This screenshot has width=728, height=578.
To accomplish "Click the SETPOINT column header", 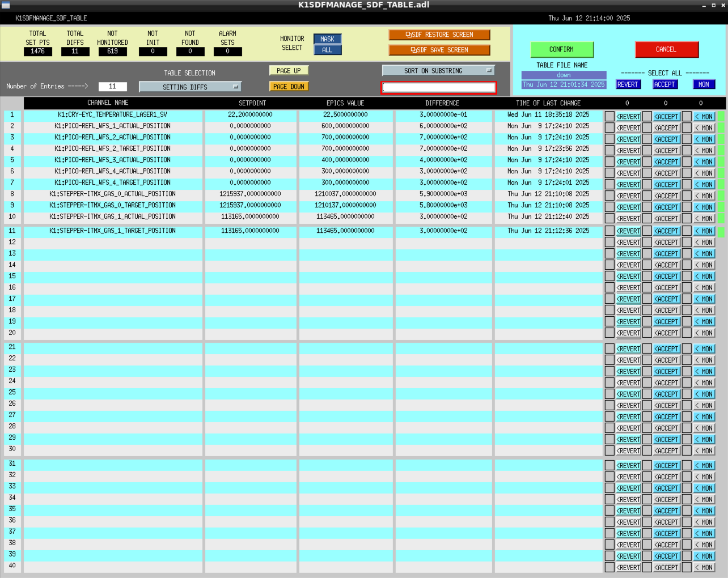I will (x=252, y=103).
